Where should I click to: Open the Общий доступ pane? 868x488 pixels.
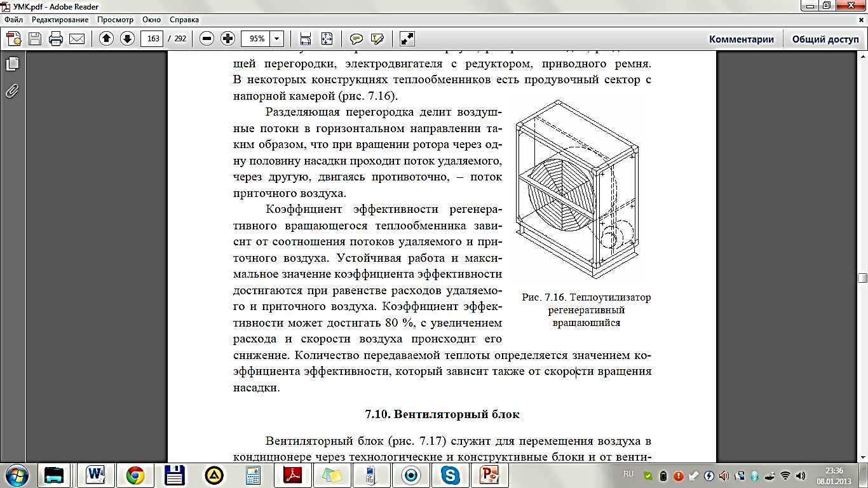point(825,39)
